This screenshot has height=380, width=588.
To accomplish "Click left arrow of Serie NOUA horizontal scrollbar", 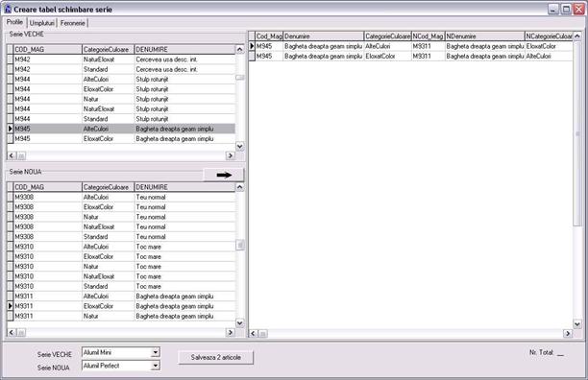I will (x=12, y=332).
